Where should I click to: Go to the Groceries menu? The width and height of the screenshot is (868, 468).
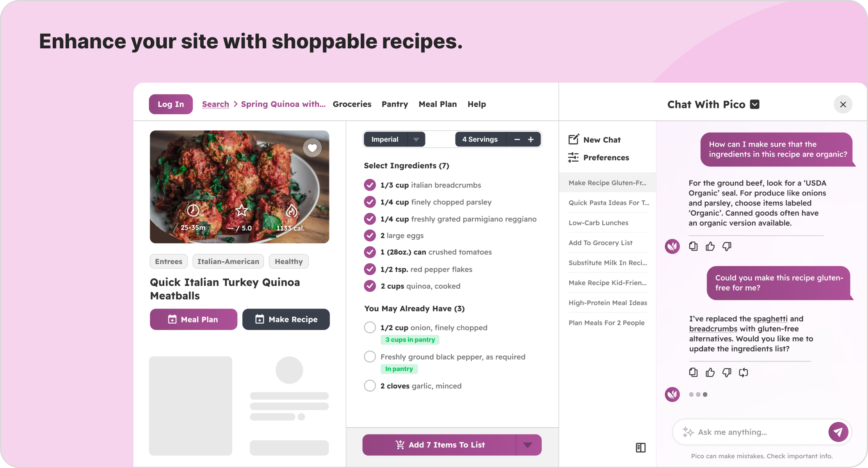click(x=352, y=104)
